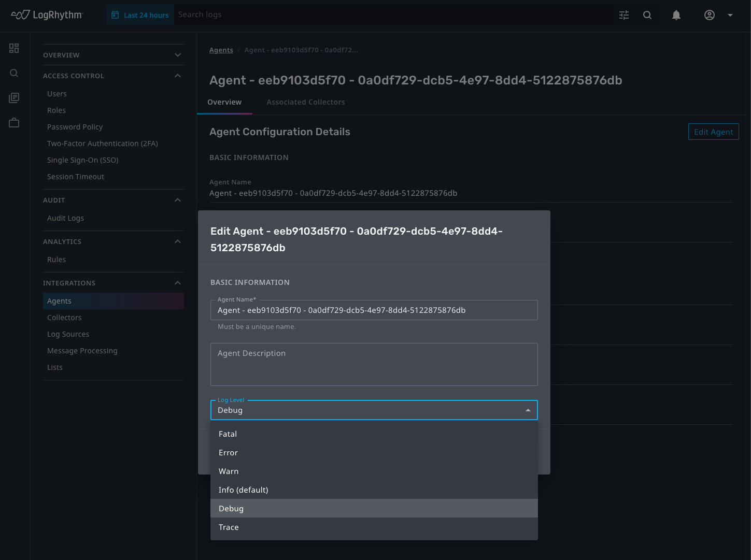
Task: Click the Edit Agent button
Action: (714, 132)
